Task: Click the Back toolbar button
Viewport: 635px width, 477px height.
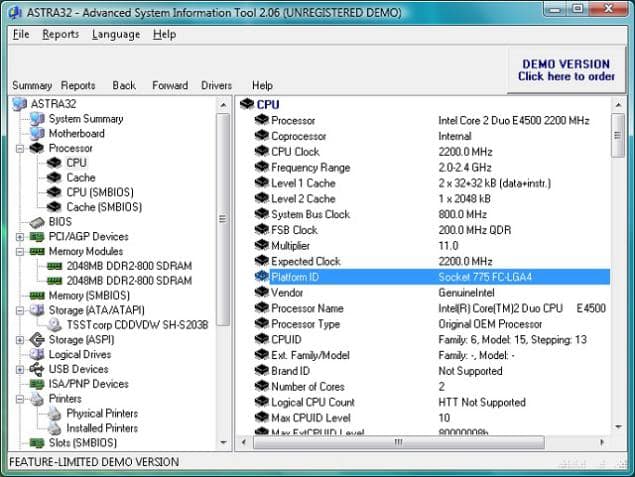Action: 124,85
